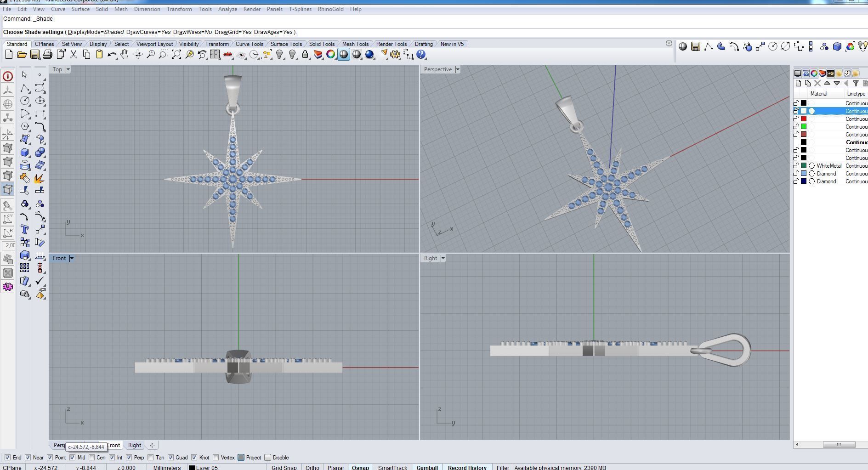Open the Help question mark icon
868x470 pixels.
tap(421, 55)
